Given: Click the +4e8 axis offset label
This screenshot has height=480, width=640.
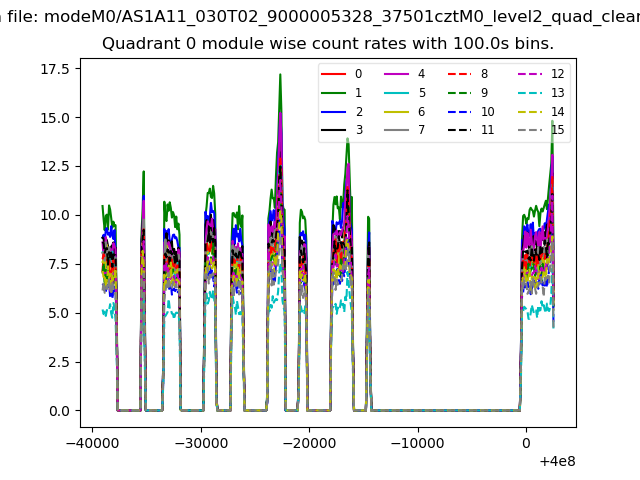Looking at the screenshot, I should click(x=557, y=461).
